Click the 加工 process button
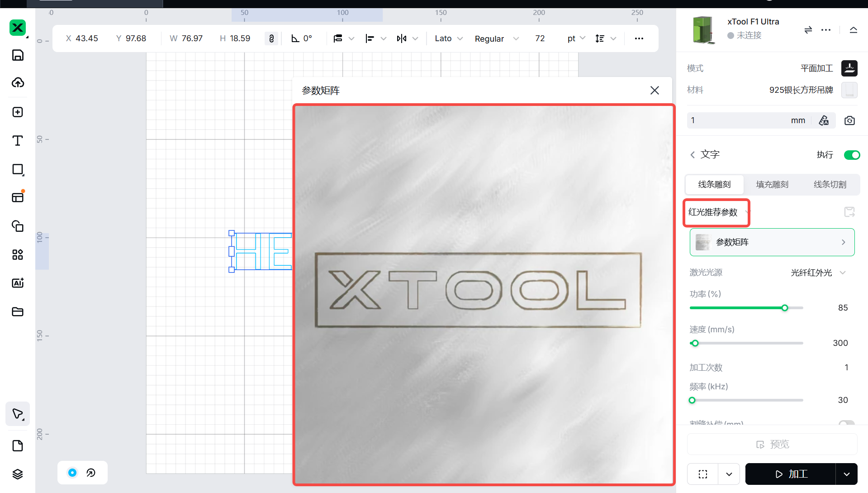Screen dimensions: 868x493 pyautogui.click(x=791, y=474)
